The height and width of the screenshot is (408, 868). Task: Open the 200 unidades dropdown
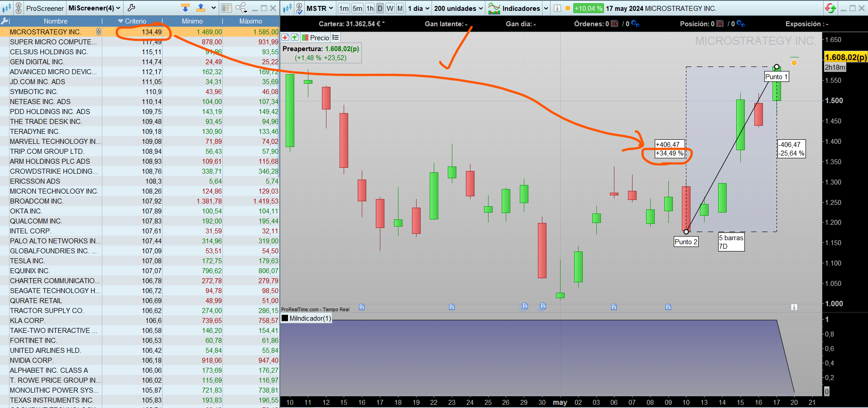459,8
